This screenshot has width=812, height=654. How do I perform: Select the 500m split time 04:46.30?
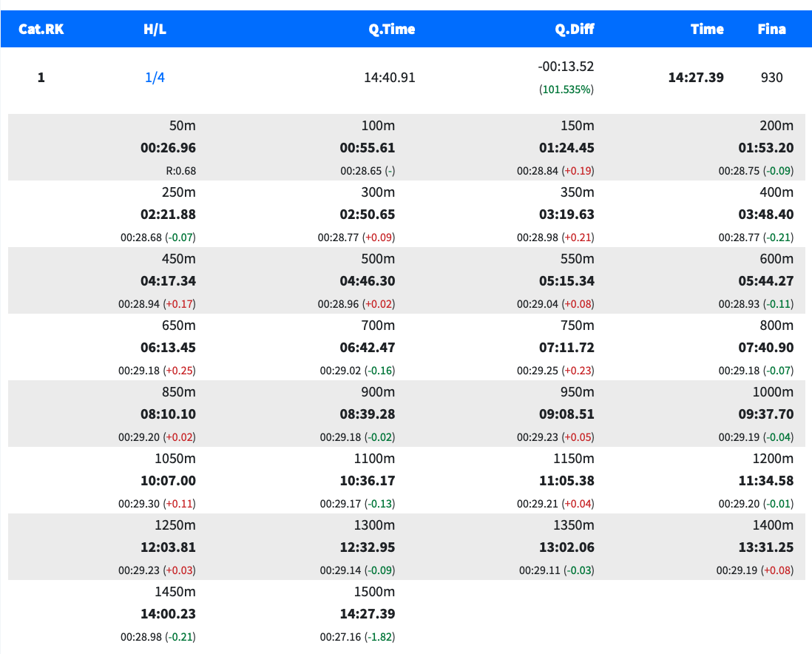(x=368, y=281)
